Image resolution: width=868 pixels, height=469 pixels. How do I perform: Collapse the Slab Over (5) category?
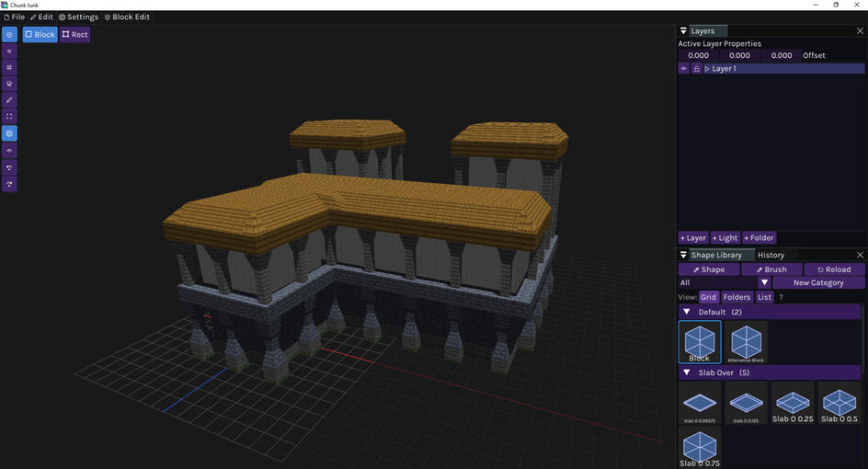(687, 373)
